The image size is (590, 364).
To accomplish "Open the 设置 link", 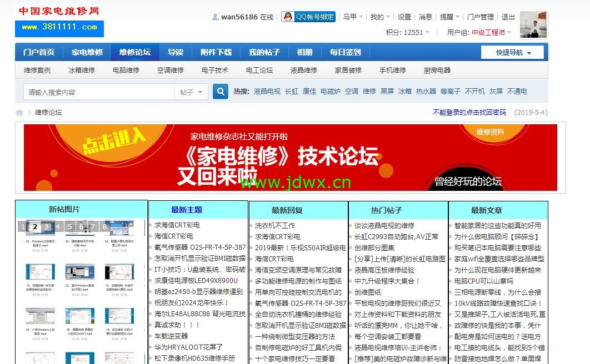I will [x=404, y=17].
